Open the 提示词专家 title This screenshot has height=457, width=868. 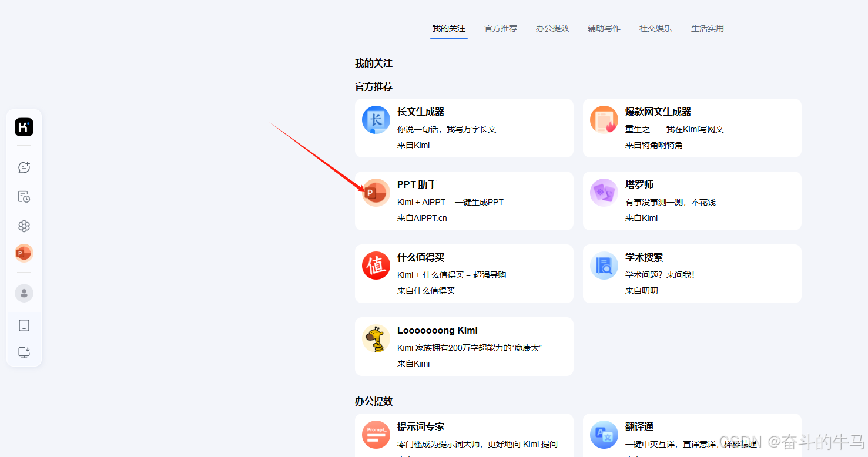pyautogui.click(x=421, y=426)
